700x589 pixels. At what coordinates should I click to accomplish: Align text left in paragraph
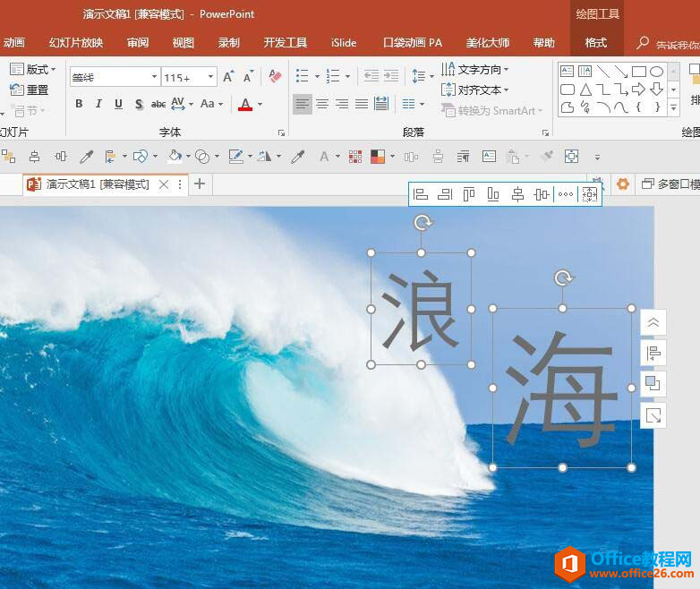click(303, 105)
